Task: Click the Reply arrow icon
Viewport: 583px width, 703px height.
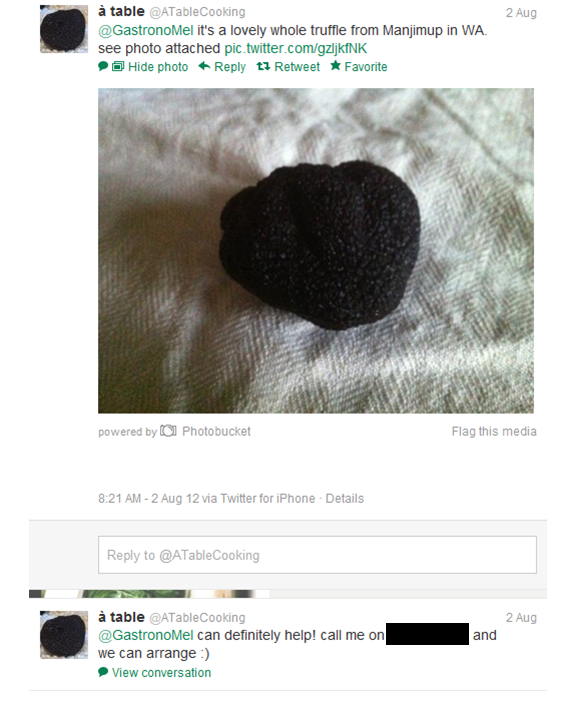Action: point(204,66)
